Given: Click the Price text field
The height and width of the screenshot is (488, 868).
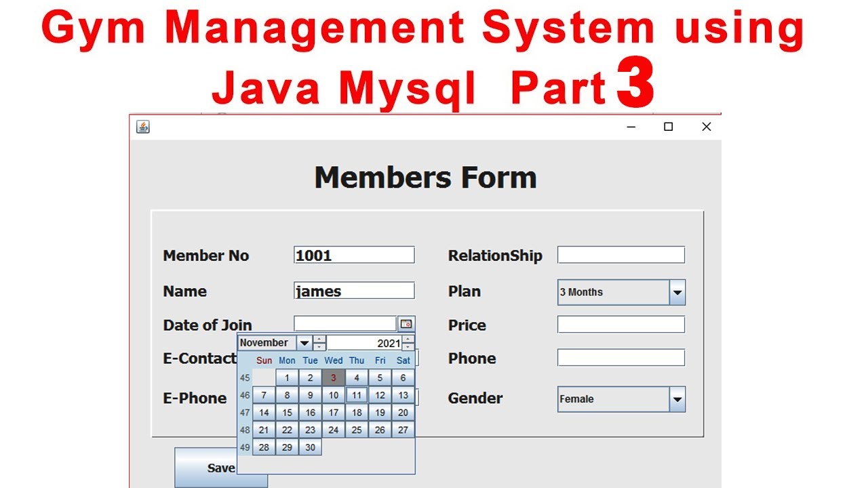Looking at the screenshot, I should click(621, 325).
